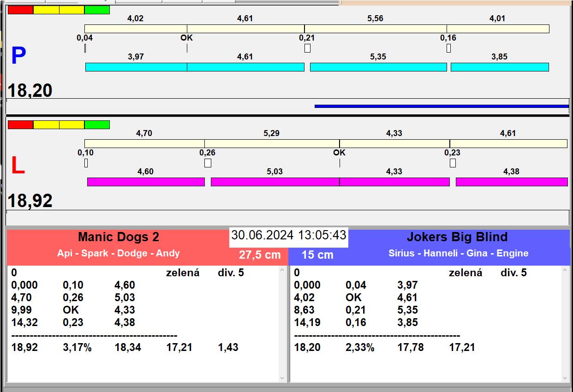This screenshot has height=392, width=573.
Task: Select the cyan 5,35 run bar in lane P
Action: click(x=378, y=67)
